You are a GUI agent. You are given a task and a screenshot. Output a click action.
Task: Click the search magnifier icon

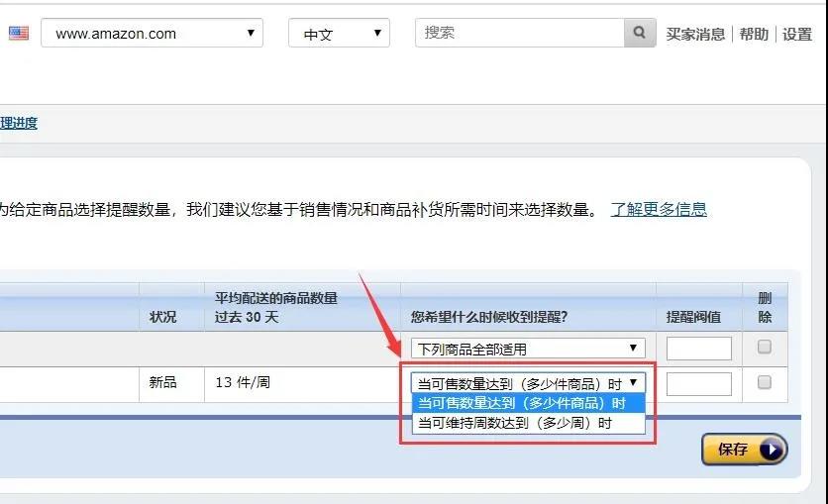click(x=640, y=34)
